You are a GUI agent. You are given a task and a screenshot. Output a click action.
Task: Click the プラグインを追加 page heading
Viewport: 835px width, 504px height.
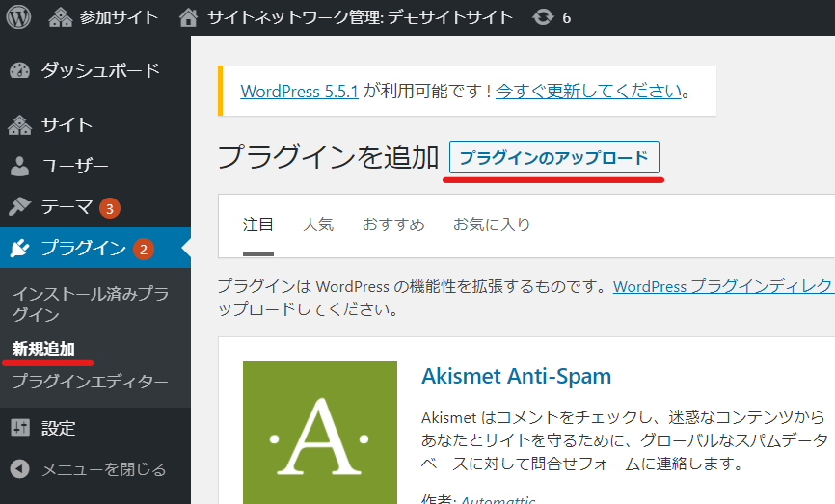click(328, 157)
